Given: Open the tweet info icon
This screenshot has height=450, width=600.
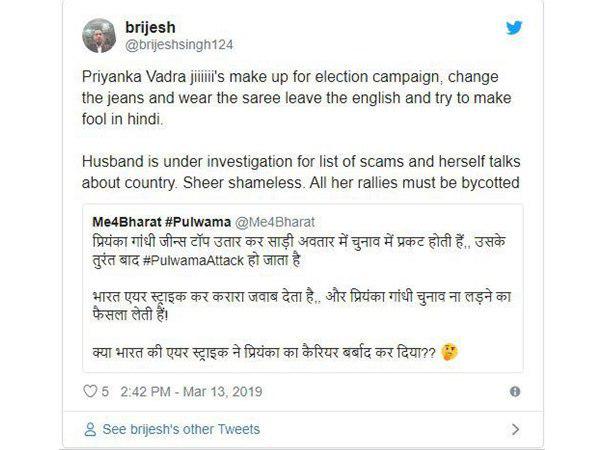Looking at the screenshot, I should pyautogui.click(x=514, y=391).
